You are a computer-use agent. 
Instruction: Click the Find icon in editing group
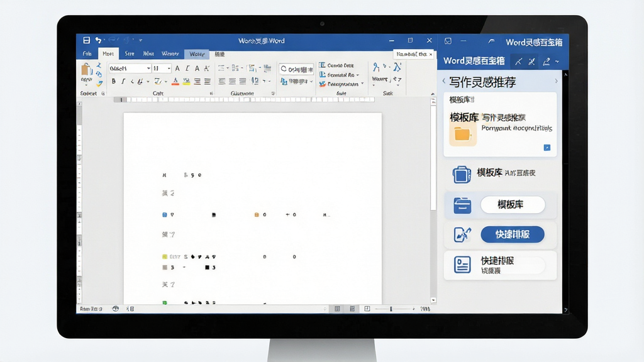point(376,67)
